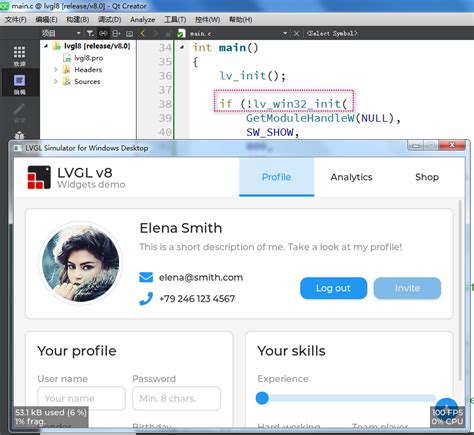The height and width of the screenshot is (435, 474).
Task: Expand the Headers folder in project tree
Action: pyautogui.click(x=56, y=70)
